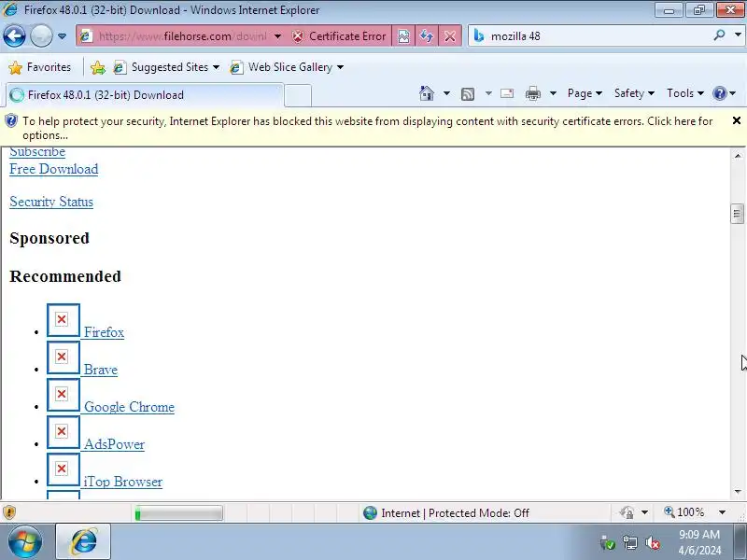
Task: Open the Security Status link
Action: tap(51, 202)
